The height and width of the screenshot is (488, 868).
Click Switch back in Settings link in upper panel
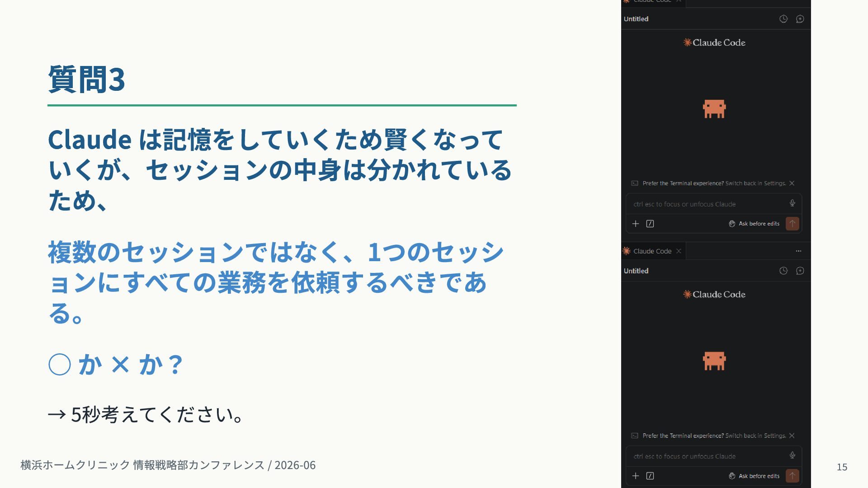(x=755, y=183)
